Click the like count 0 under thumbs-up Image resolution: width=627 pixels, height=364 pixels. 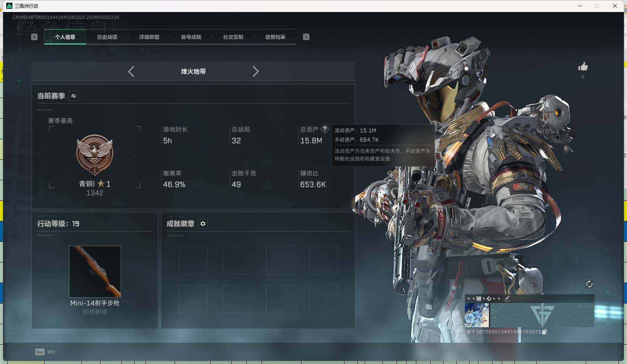583,77
